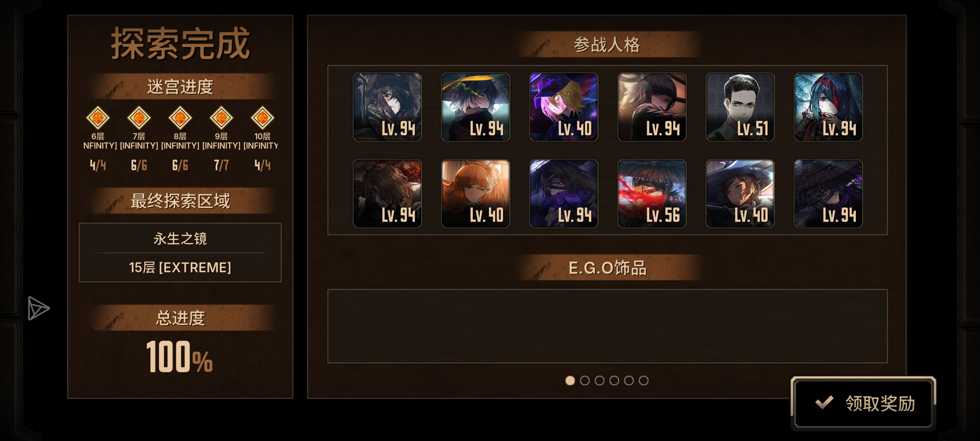Open the Lv. 51 man in suit portrait
This screenshot has height=441, width=980.
[740, 107]
